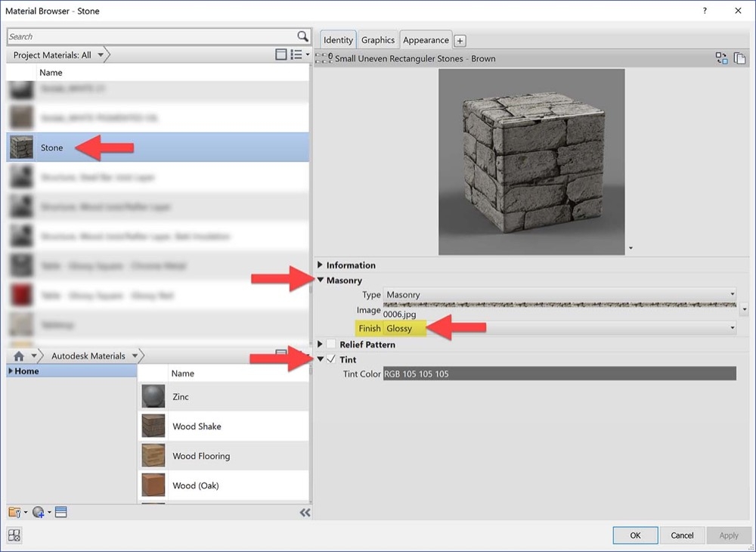Click the replace asset swap icon
Screen dimensions: 756x552
pyautogui.click(x=721, y=57)
